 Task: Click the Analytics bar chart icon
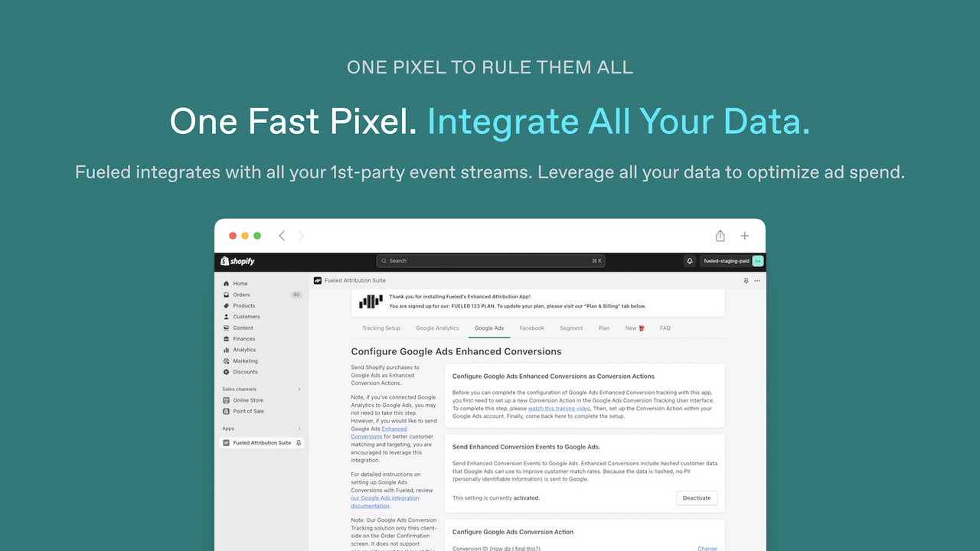[x=226, y=350]
